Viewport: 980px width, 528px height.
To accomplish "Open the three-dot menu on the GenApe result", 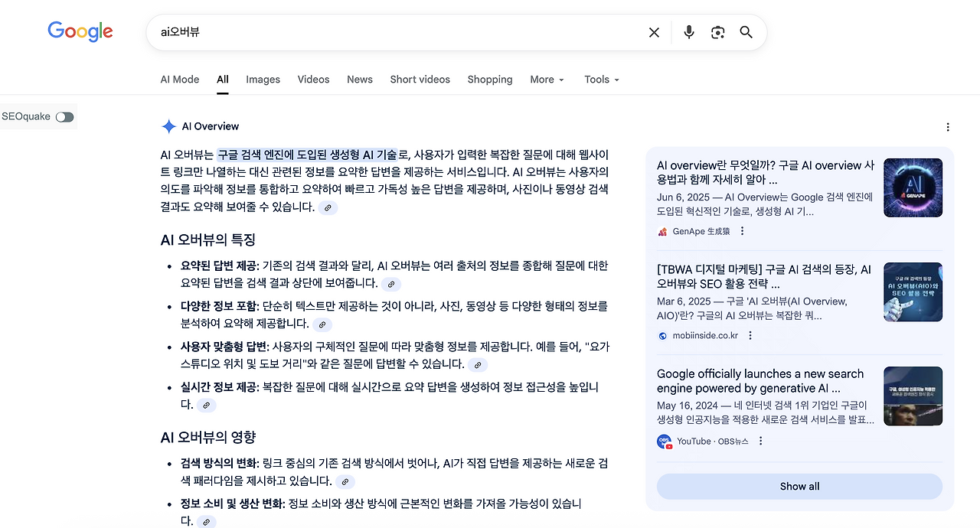I will tap(741, 230).
